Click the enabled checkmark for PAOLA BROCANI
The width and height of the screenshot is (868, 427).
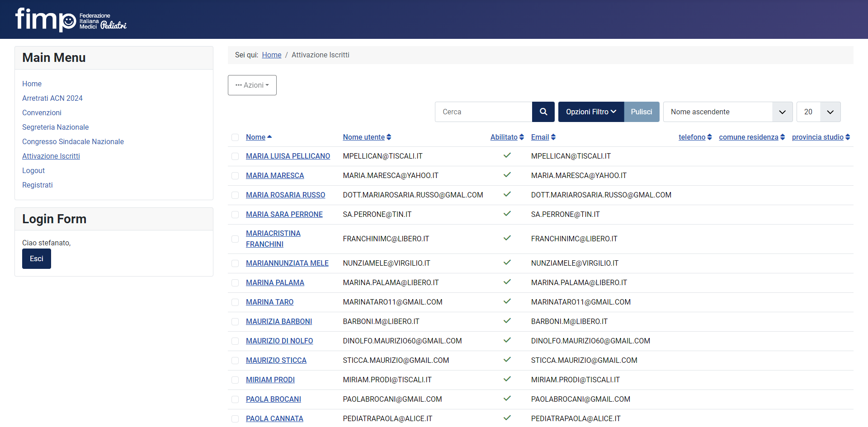[x=507, y=399]
